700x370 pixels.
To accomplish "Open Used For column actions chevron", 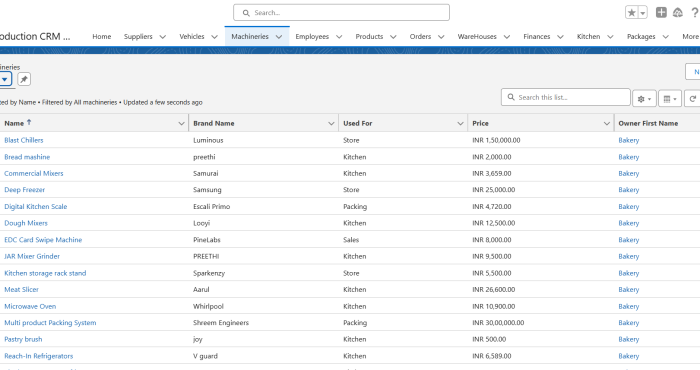I will pyautogui.click(x=460, y=123).
